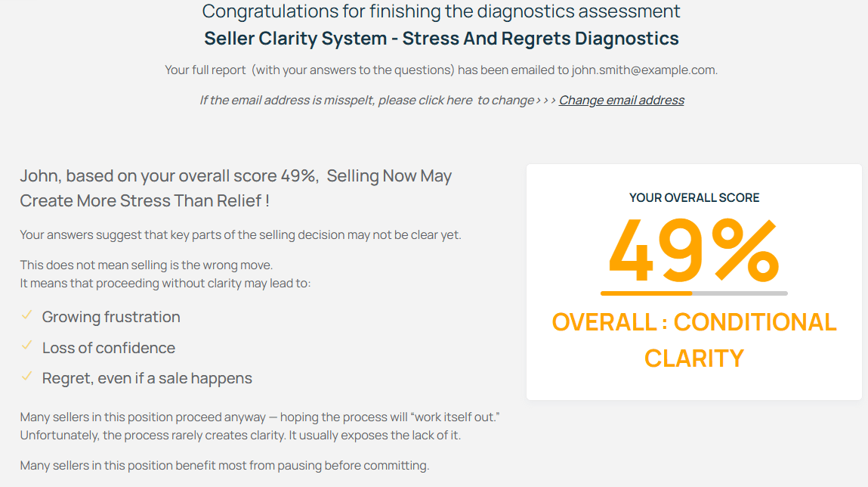Click the Regret, even if a sale happens text

[x=147, y=378]
